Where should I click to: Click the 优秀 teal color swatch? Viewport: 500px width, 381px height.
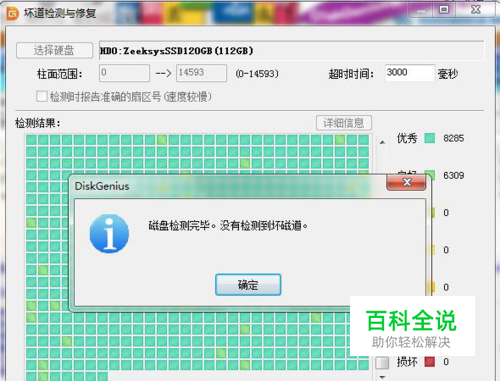429,138
